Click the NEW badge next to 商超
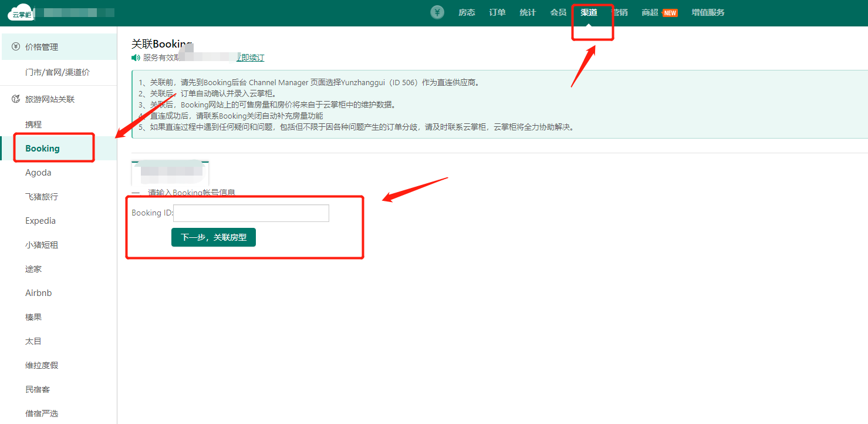Screen dimensions: 868x424 (670, 13)
